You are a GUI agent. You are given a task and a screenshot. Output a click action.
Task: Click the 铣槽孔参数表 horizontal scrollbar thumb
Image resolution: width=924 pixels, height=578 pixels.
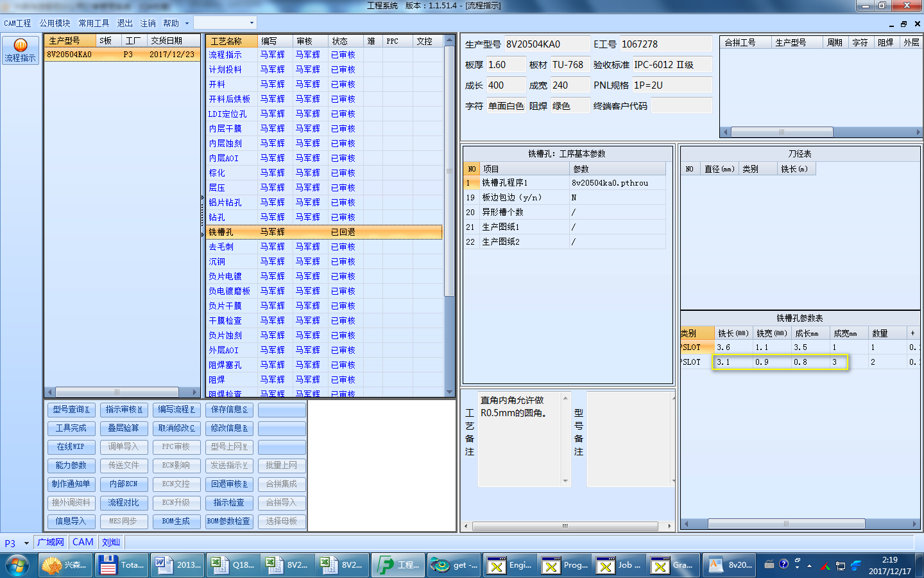point(787,524)
